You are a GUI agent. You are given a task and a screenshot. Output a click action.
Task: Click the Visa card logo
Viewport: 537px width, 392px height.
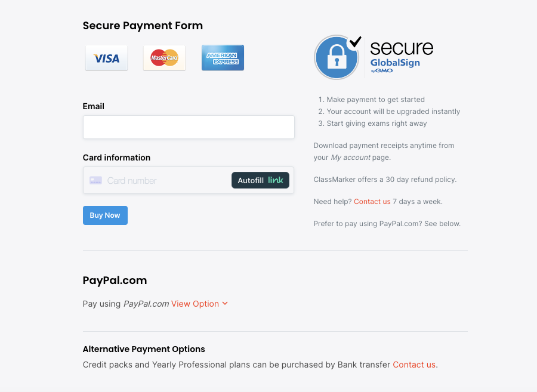(106, 58)
